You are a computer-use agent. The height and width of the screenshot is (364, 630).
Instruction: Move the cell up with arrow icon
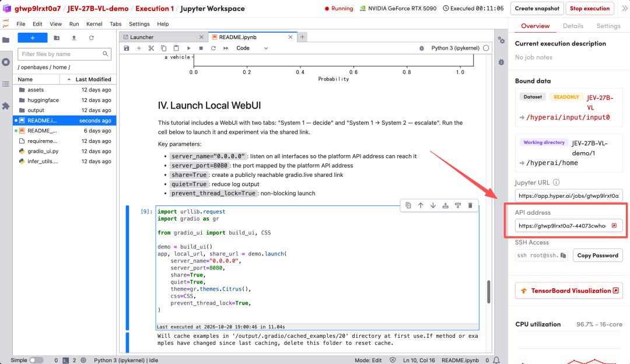click(421, 205)
